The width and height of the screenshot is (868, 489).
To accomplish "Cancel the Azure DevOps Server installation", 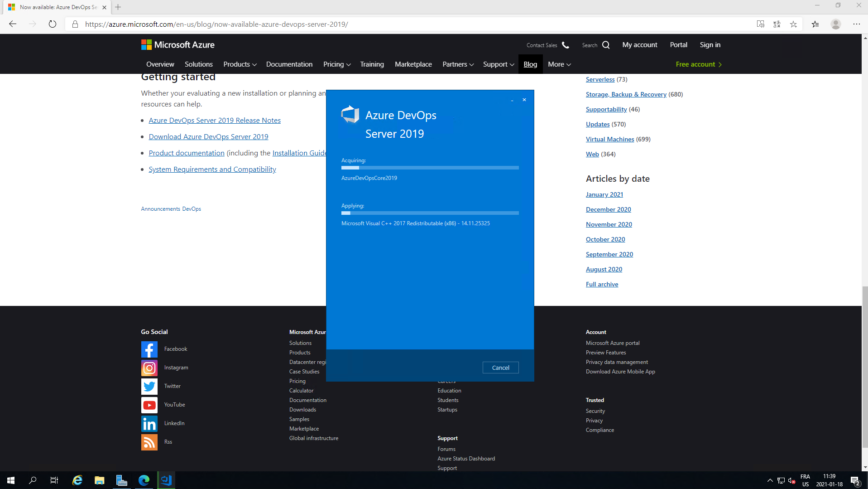I will (500, 368).
